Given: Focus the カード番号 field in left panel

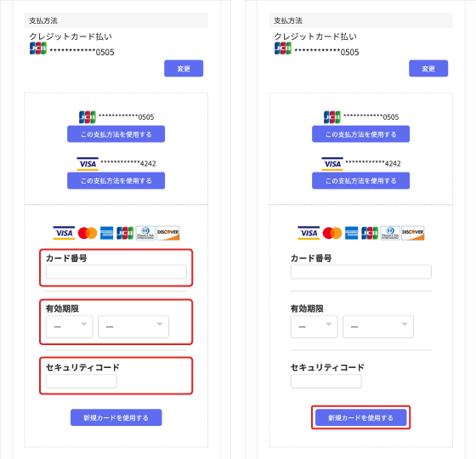Looking at the screenshot, I should pyautogui.click(x=116, y=272).
